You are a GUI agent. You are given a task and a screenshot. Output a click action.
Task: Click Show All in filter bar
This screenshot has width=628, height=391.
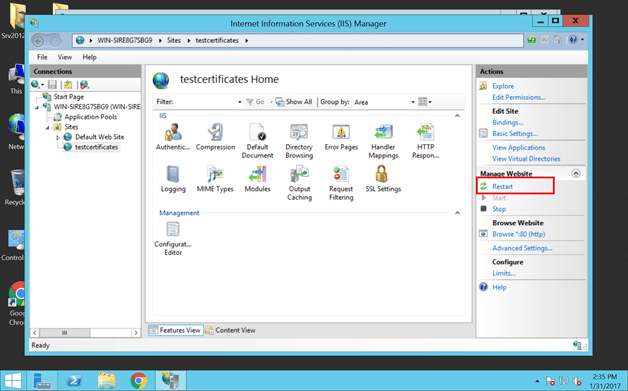tap(294, 102)
